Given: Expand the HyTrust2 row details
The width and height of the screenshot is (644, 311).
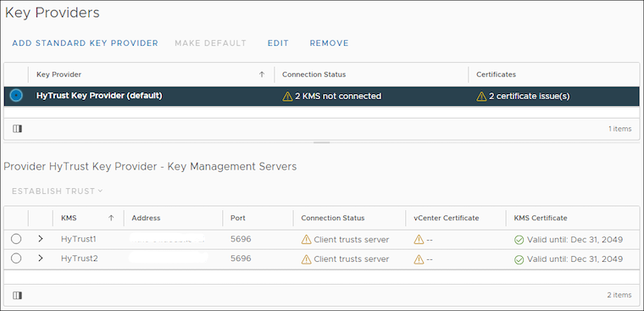Looking at the screenshot, I should 41,258.
